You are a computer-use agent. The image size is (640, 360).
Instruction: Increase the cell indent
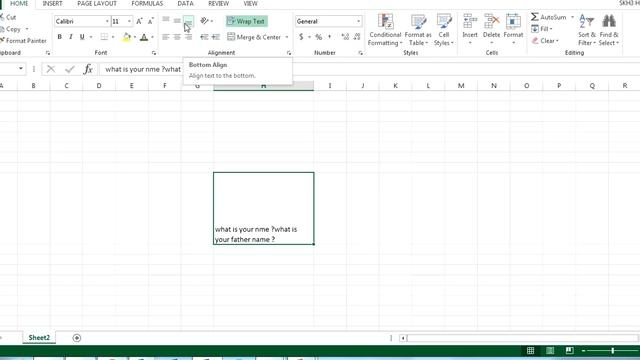point(216,37)
